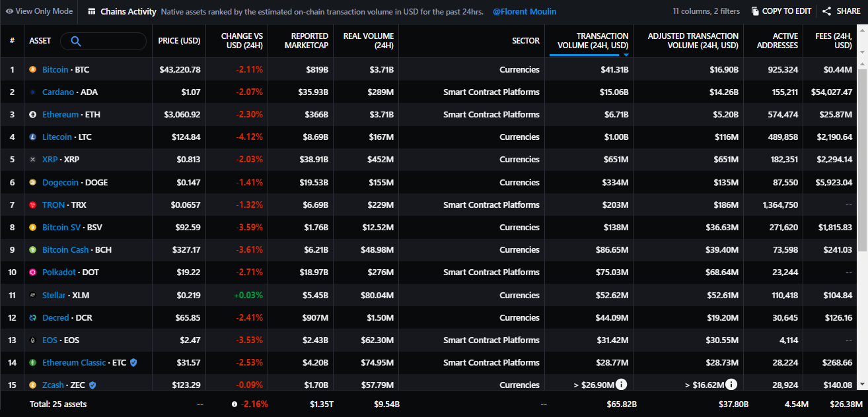The width and height of the screenshot is (868, 417).
Task: Click the info dot beside total change -2.16%
Action: point(235,404)
